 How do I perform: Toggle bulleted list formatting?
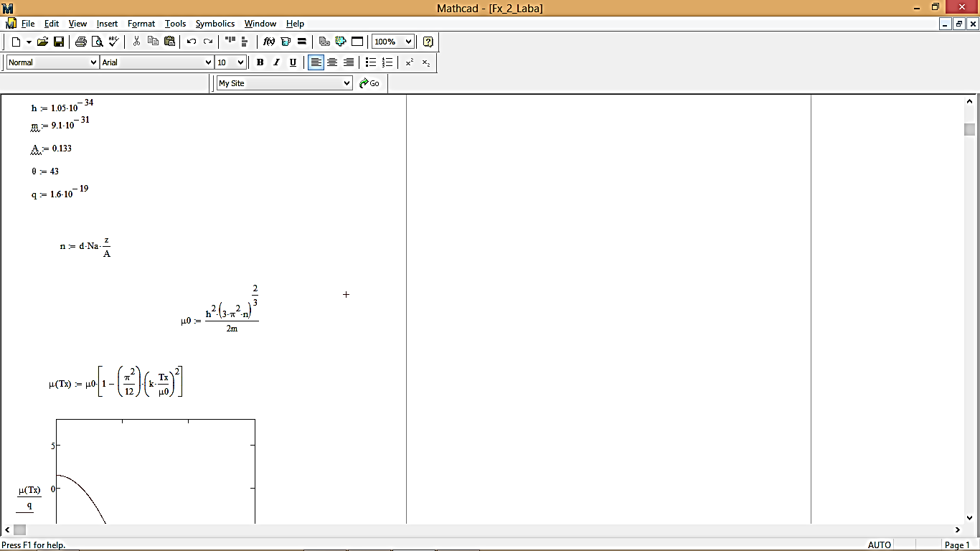coord(371,62)
